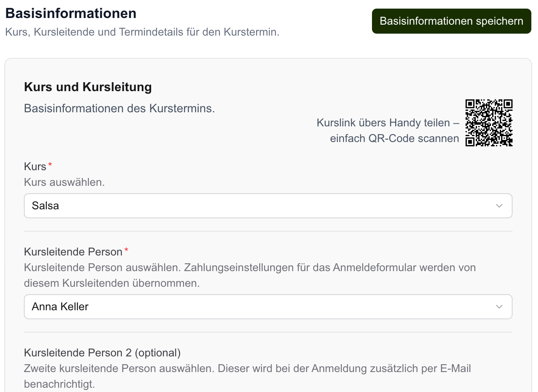Click the einfach QR-Code scannen text
This screenshot has width=538, height=392.
pyautogui.click(x=394, y=138)
